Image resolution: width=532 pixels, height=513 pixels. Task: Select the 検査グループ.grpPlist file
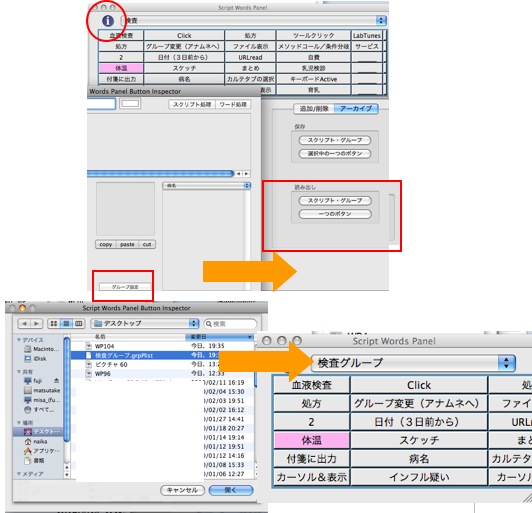pyautogui.click(x=162, y=355)
